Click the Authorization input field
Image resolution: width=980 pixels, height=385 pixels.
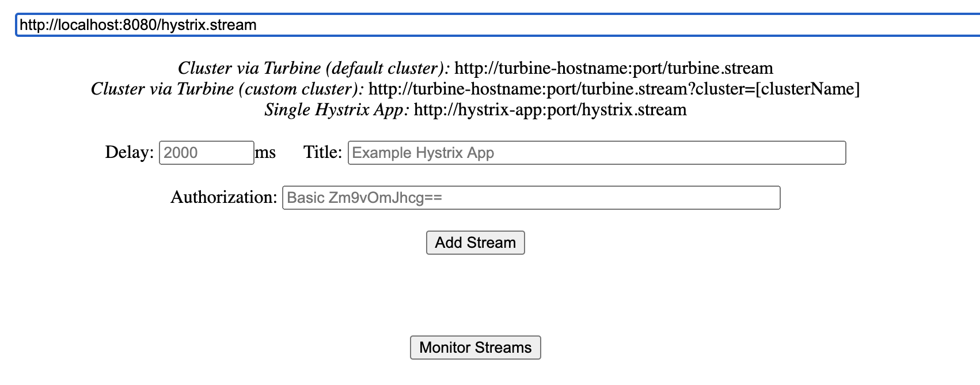coord(531,198)
